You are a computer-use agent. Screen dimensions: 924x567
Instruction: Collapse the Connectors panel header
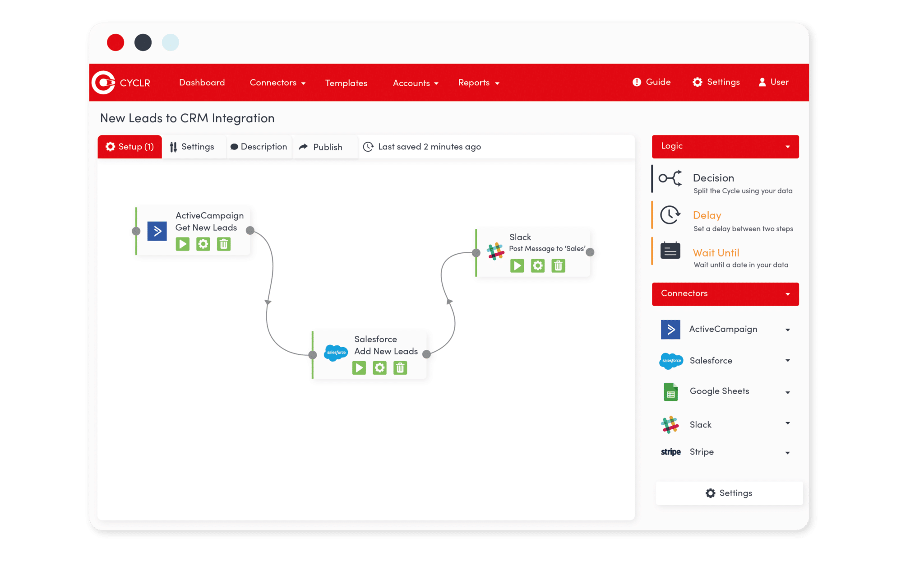pyautogui.click(x=725, y=294)
